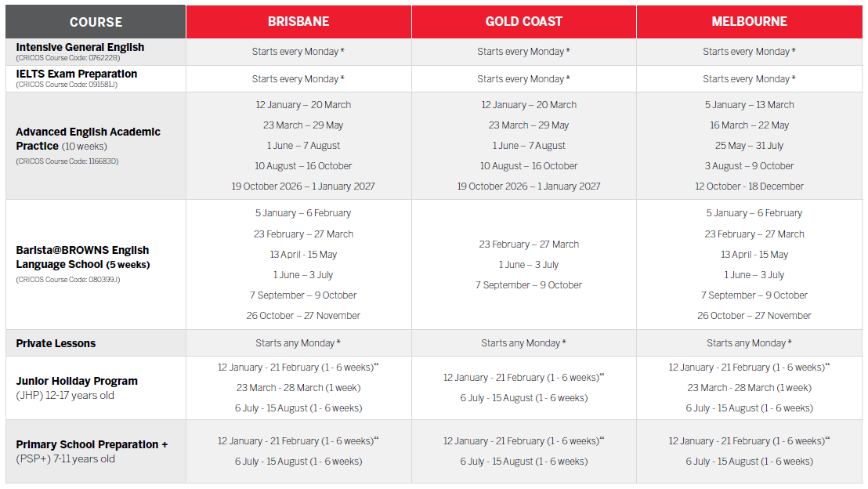Select the MELBOURNE column header
Viewport: 868px width, 489px height.
[x=749, y=22]
